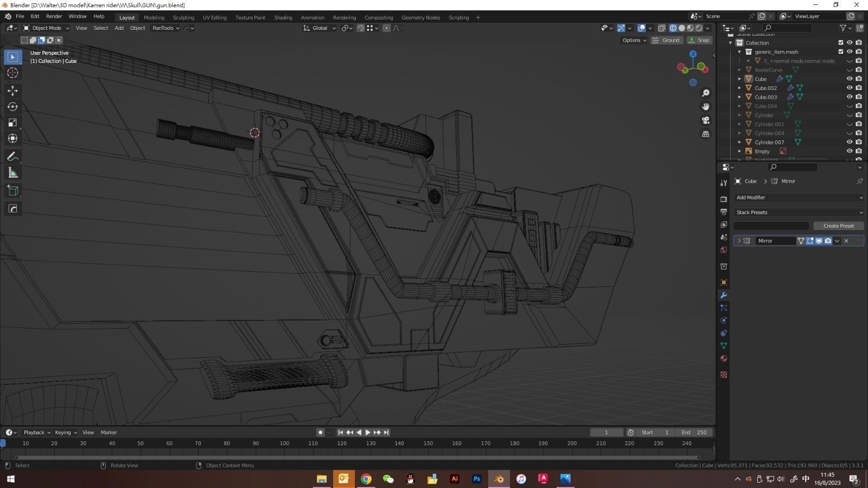Play the animation forward

click(368, 433)
